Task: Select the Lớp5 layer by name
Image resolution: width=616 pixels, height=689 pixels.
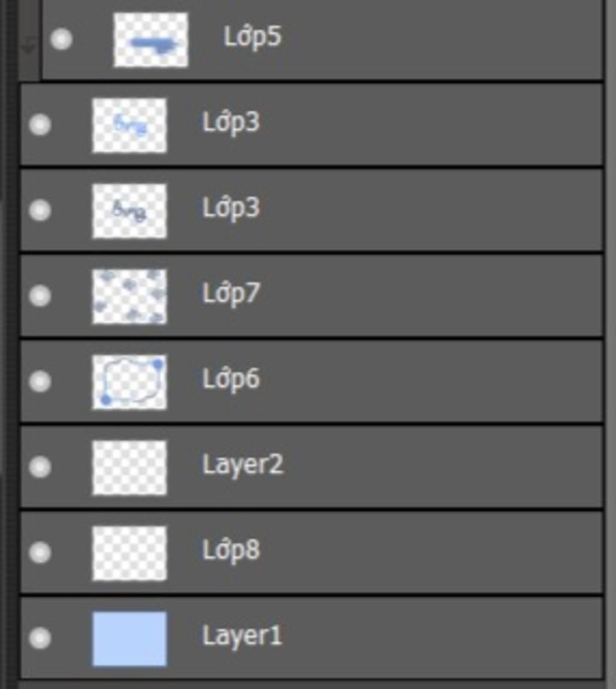Action: click(x=252, y=37)
